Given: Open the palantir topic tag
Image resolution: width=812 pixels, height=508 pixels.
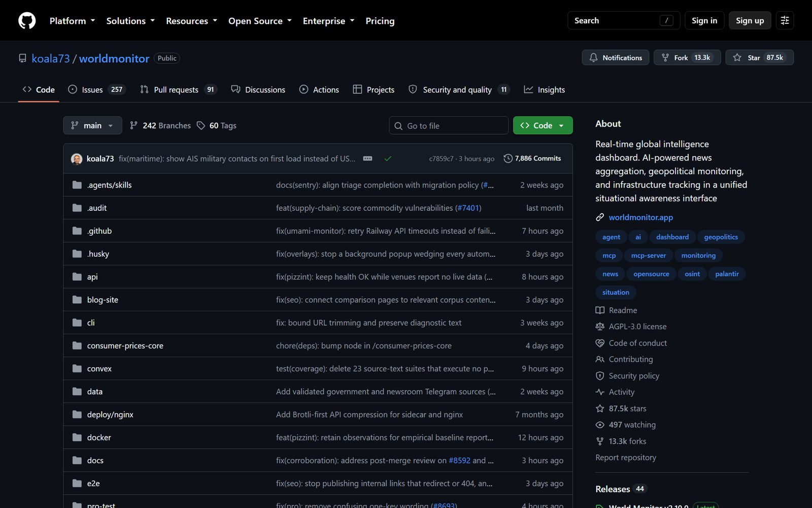Looking at the screenshot, I should pos(727,274).
